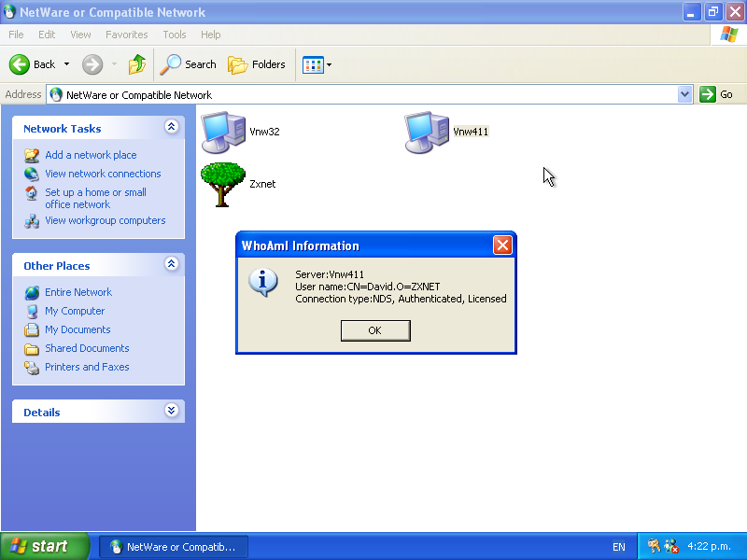Click the Add a network place icon

32,155
